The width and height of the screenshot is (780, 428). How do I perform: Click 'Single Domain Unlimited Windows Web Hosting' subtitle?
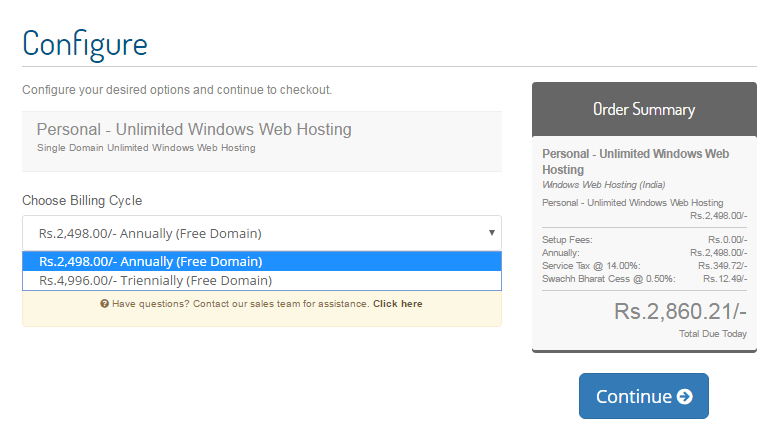146,148
